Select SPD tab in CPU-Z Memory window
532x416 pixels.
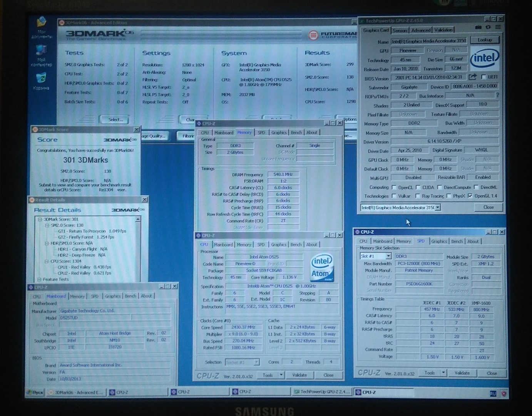(261, 133)
